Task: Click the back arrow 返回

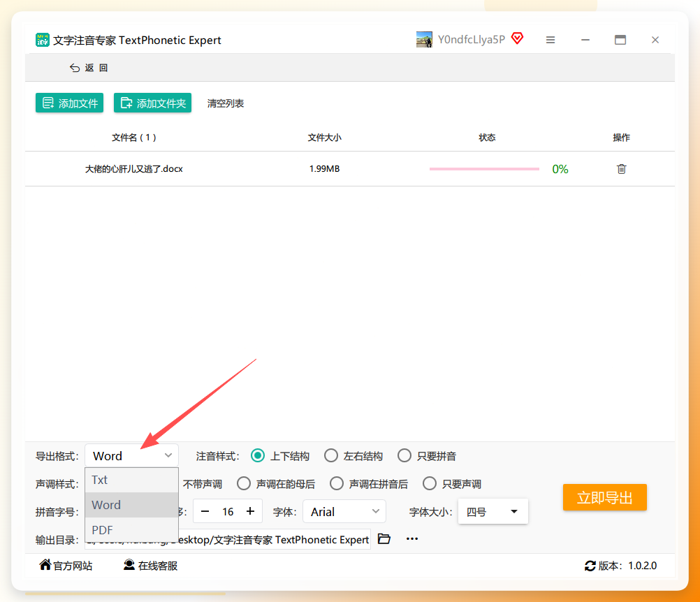Action: [89, 68]
